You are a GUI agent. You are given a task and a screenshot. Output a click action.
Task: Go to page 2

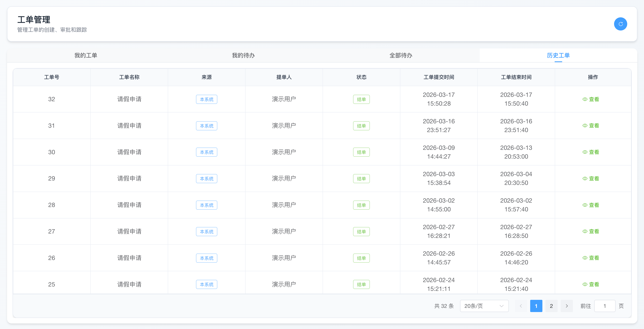click(x=551, y=306)
